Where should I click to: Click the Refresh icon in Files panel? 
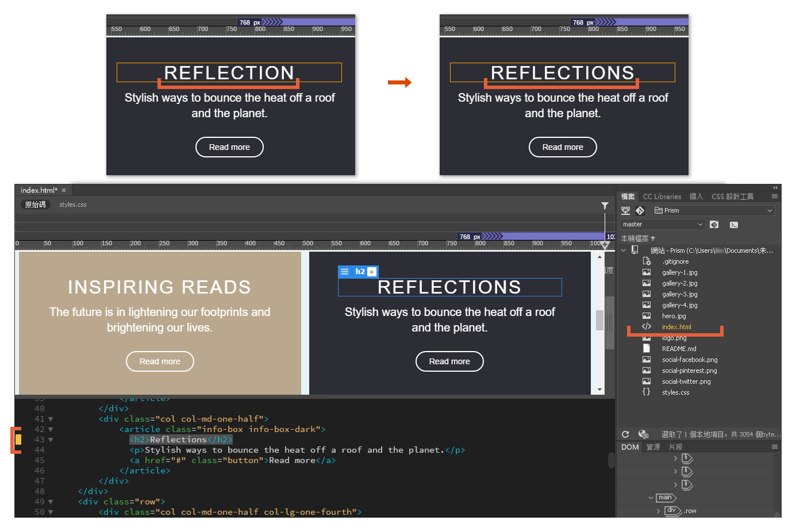(x=625, y=434)
